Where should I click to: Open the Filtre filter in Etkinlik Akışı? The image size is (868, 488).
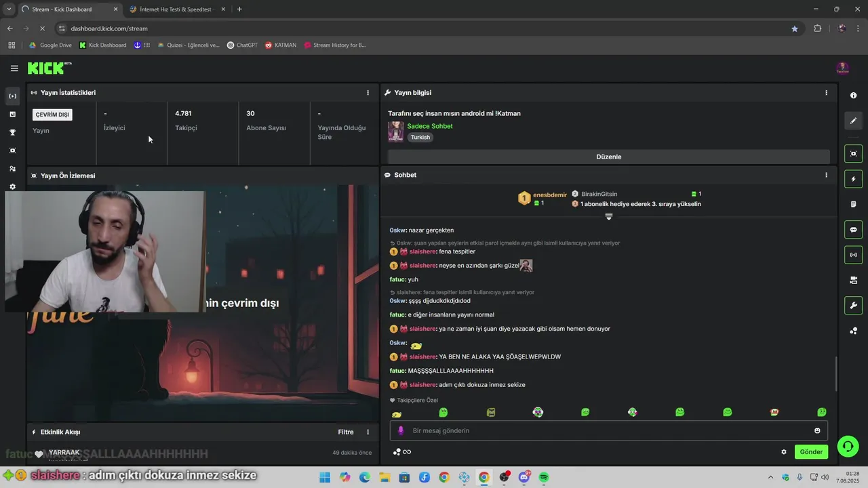point(346,432)
